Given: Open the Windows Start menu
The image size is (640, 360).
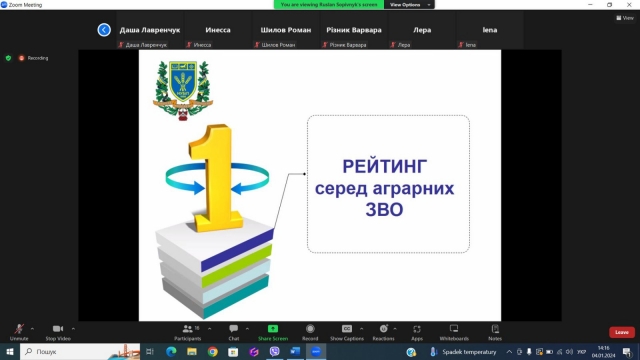Looking at the screenshot, I should coord(9,351).
